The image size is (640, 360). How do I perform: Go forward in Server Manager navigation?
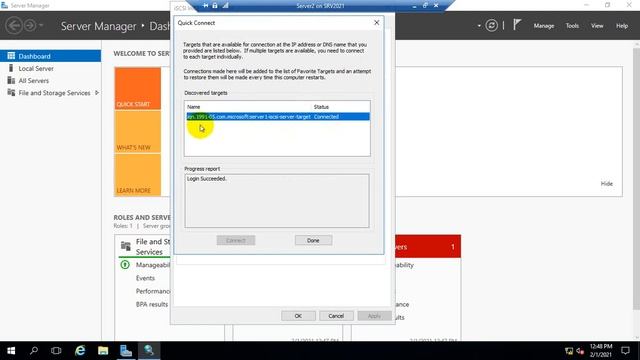30,26
